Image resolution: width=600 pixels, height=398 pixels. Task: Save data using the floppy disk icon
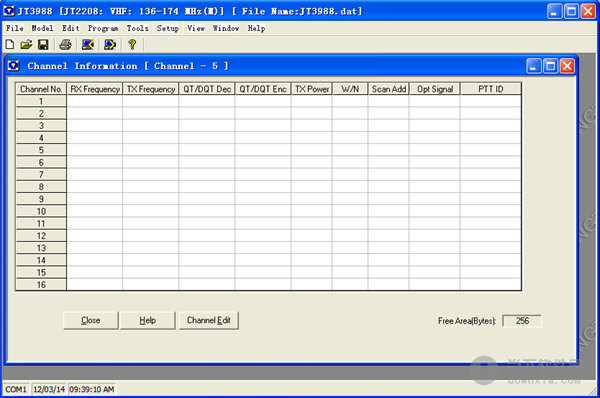coord(43,45)
